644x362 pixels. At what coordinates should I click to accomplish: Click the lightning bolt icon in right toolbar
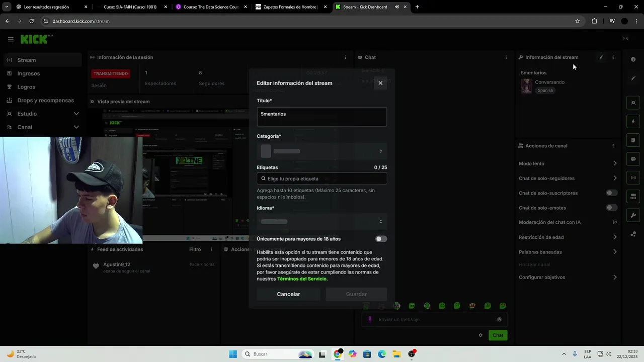[633, 121]
